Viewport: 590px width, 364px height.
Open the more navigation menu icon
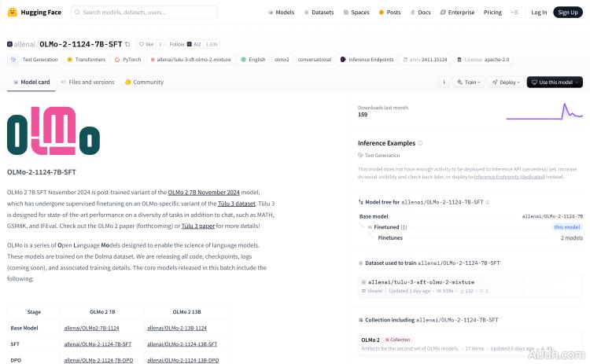pyautogui.click(x=514, y=13)
